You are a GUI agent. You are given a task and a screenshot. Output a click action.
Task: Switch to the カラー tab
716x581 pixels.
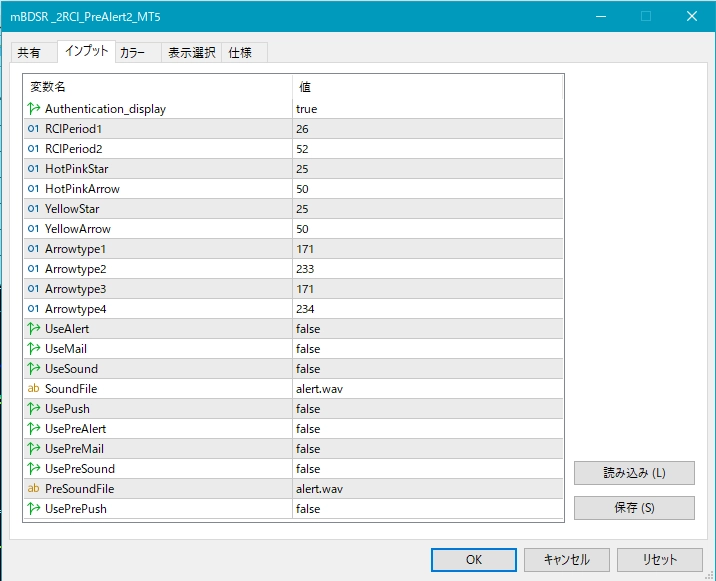coord(132,53)
